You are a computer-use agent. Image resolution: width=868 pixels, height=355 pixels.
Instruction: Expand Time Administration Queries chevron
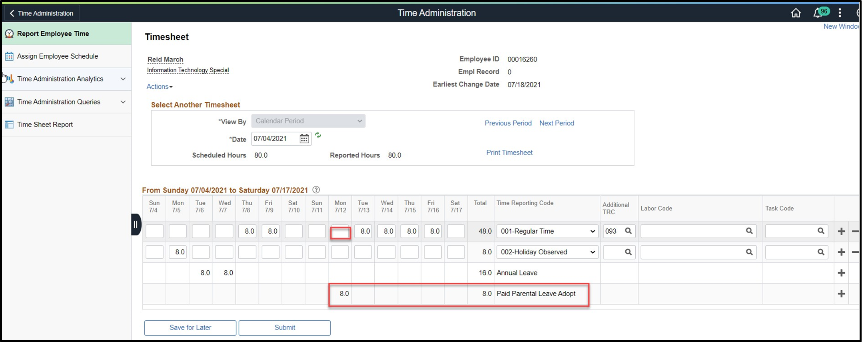click(x=123, y=102)
